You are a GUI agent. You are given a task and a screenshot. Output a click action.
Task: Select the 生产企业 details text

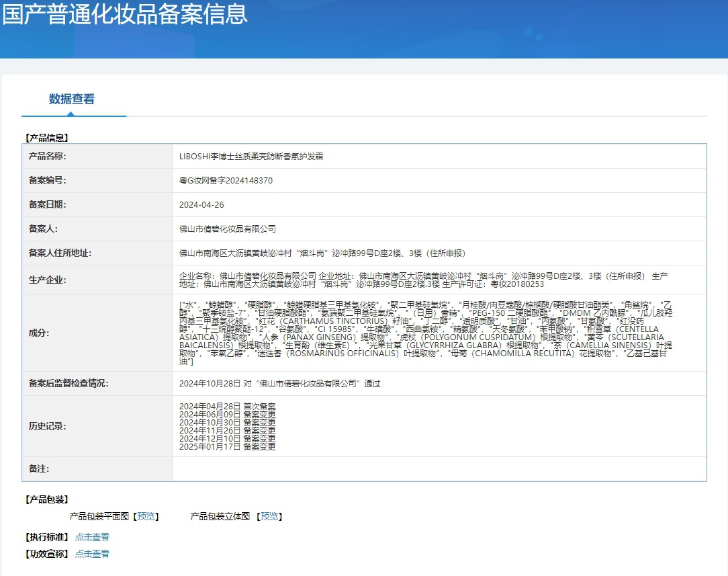[x=423, y=280]
